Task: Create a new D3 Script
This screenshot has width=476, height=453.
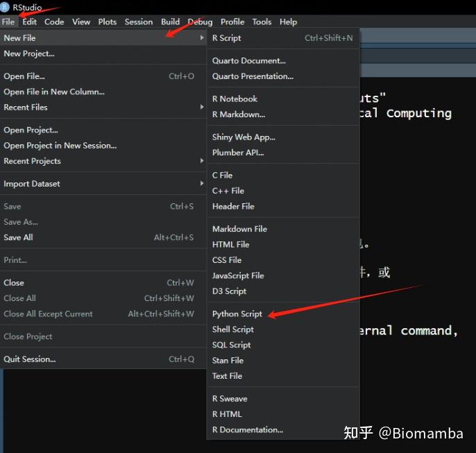Action: (x=283, y=291)
